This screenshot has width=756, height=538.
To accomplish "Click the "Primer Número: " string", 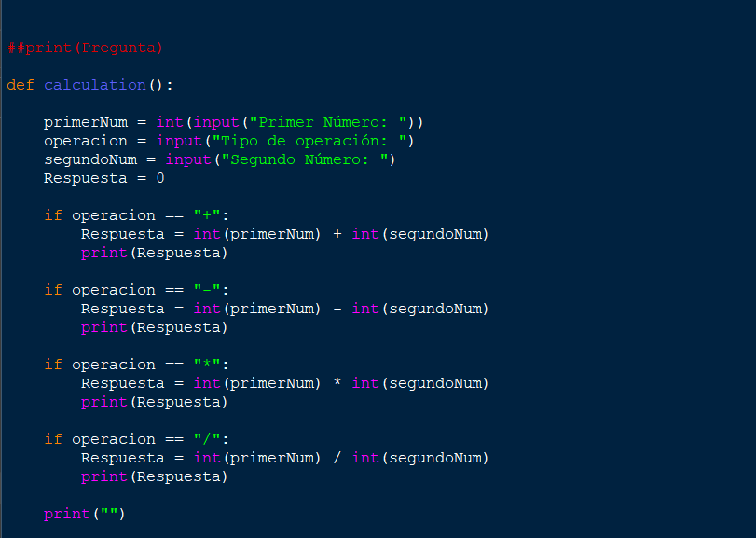I will 333,122.
